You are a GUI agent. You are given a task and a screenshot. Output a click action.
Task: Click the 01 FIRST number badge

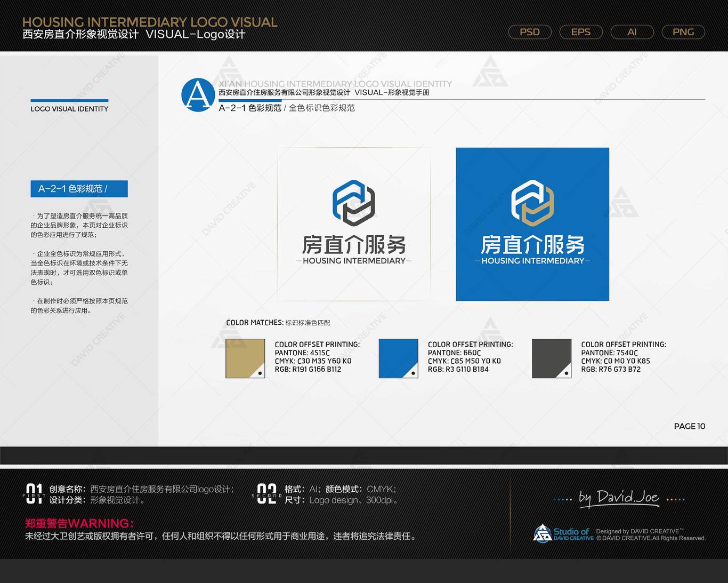(x=34, y=494)
